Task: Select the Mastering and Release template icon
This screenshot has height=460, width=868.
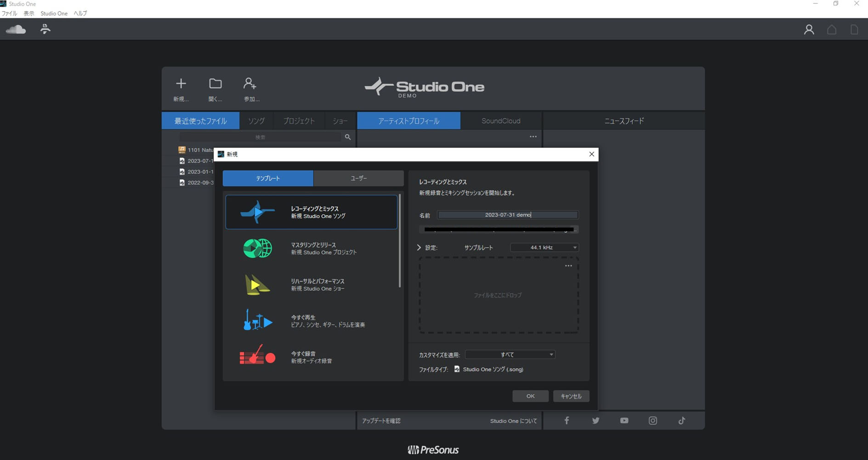Action: point(257,249)
